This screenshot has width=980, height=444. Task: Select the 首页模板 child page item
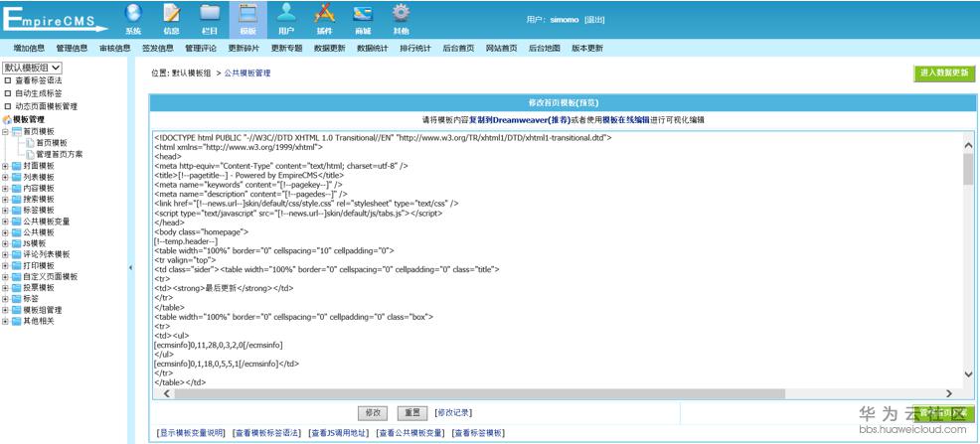pos(52,143)
